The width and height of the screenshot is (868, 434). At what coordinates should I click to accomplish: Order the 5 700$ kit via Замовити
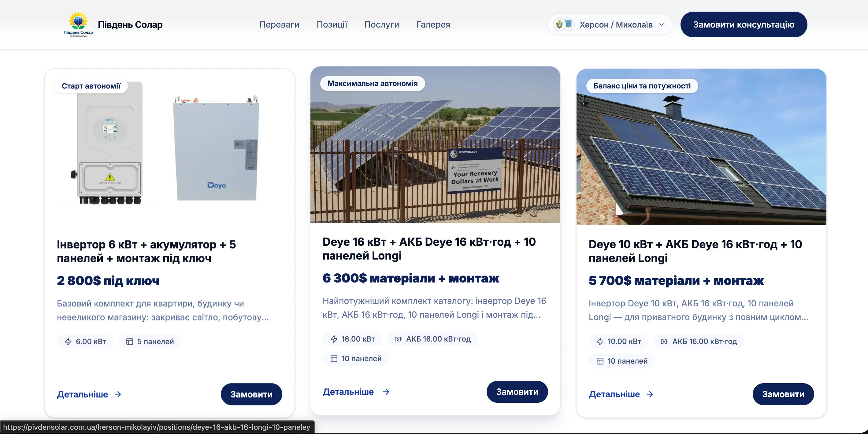(x=783, y=394)
